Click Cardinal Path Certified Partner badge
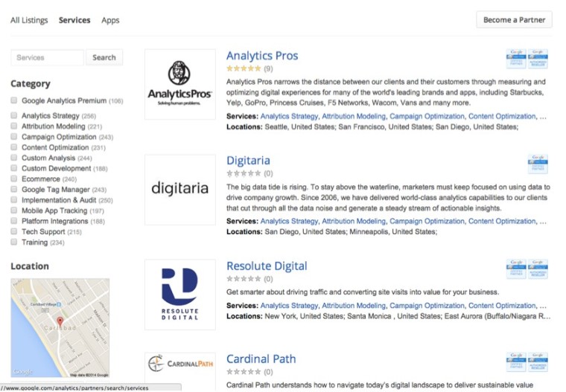This screenshot has height=392, width=566. (x=516, y=362)
